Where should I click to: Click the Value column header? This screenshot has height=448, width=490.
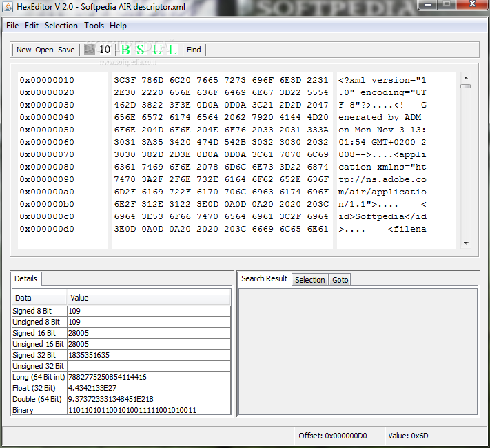pyautogui.click(x=149, y=298)
